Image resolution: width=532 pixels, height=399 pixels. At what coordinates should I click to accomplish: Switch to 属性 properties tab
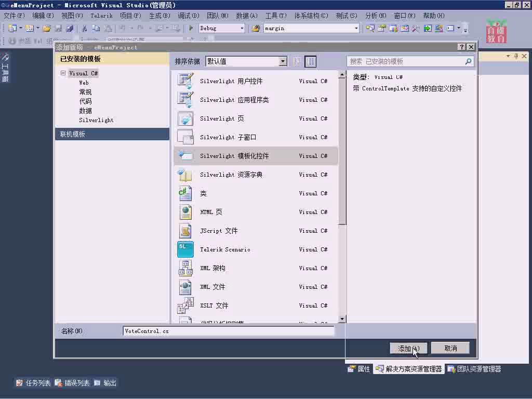[359, 369]
